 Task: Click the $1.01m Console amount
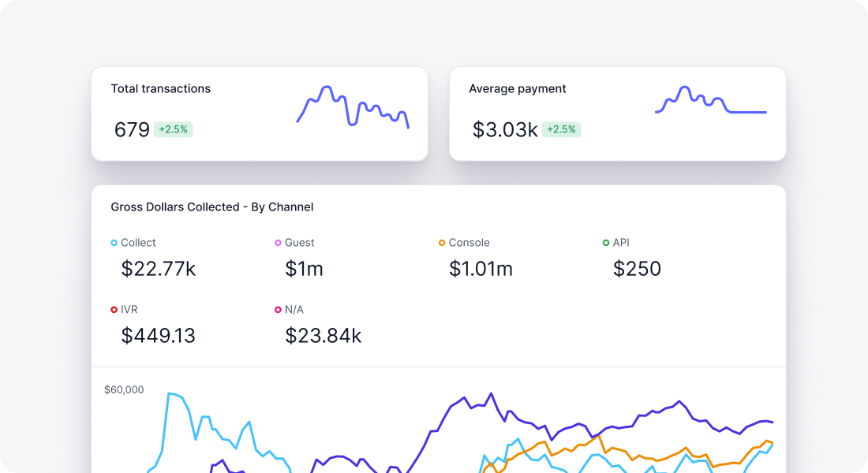[481, 269]
